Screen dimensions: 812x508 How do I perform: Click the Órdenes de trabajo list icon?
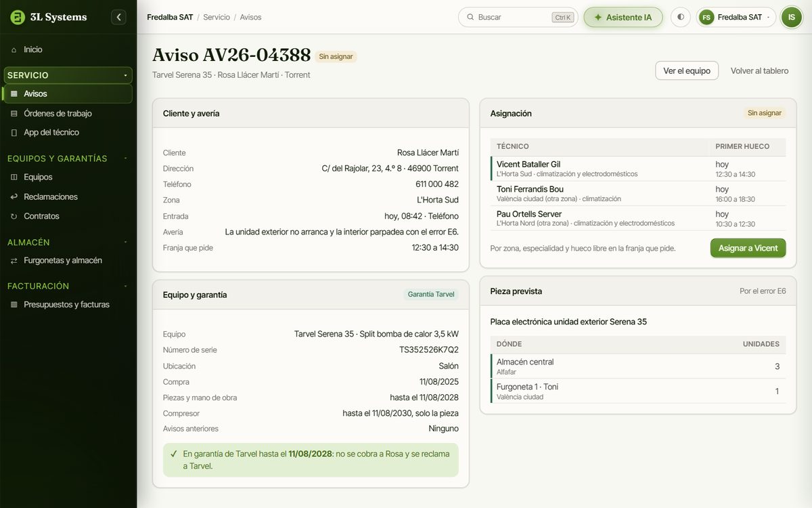point(14,114)
